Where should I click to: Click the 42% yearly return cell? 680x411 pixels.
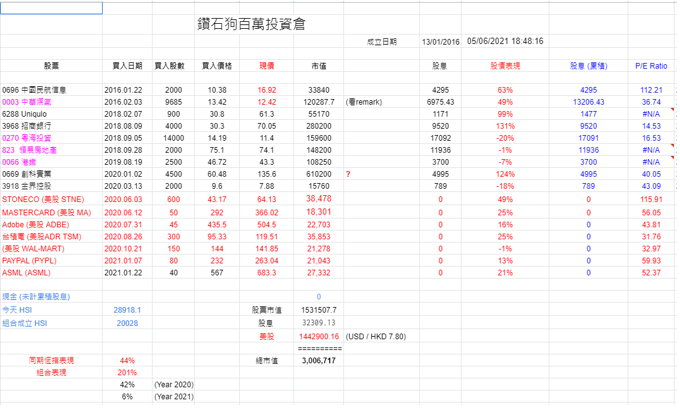click(x=127, y=385)
